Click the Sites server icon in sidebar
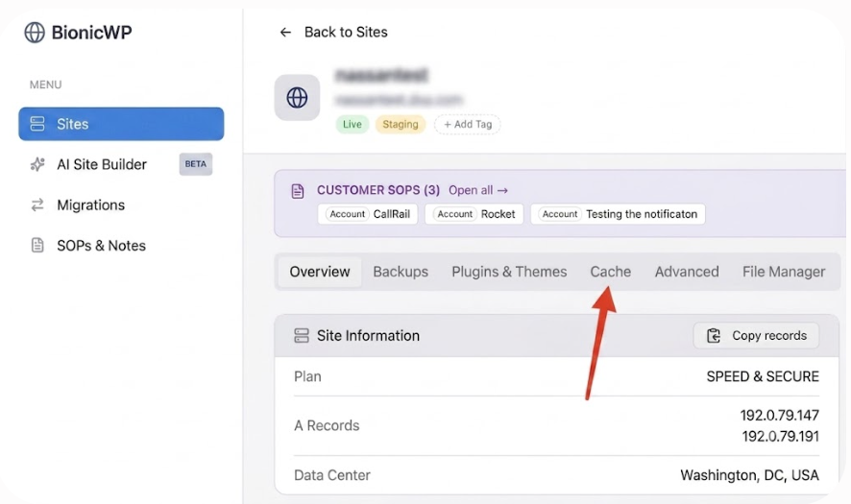Image resolution: width=851 pixels, height=504 pixels. (x=37, y=124)
